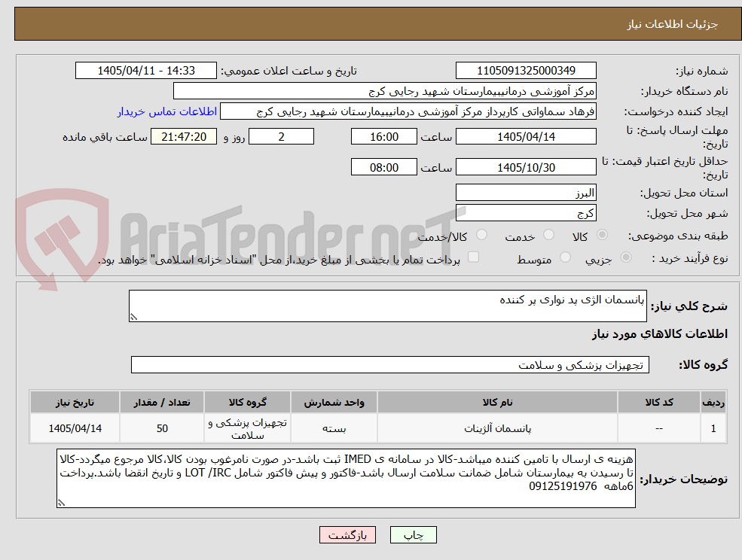Click the بازگشت back button
742x560 pixels.
[347, 535]
